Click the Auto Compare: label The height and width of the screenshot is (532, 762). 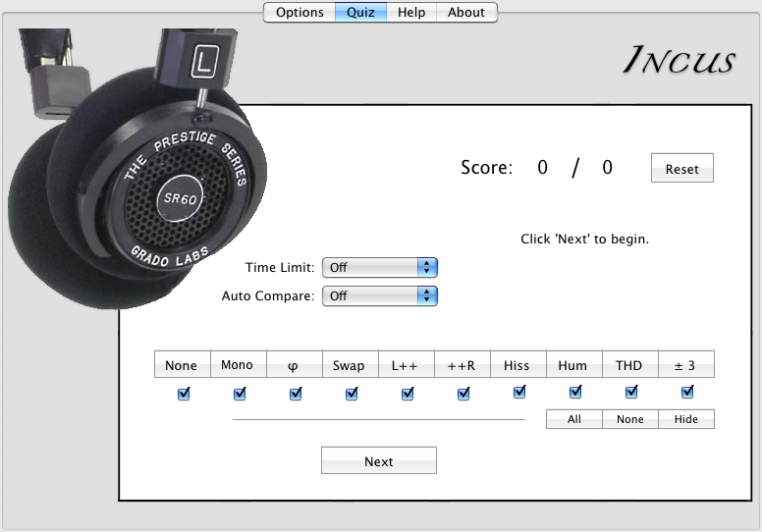click(268, 296)
